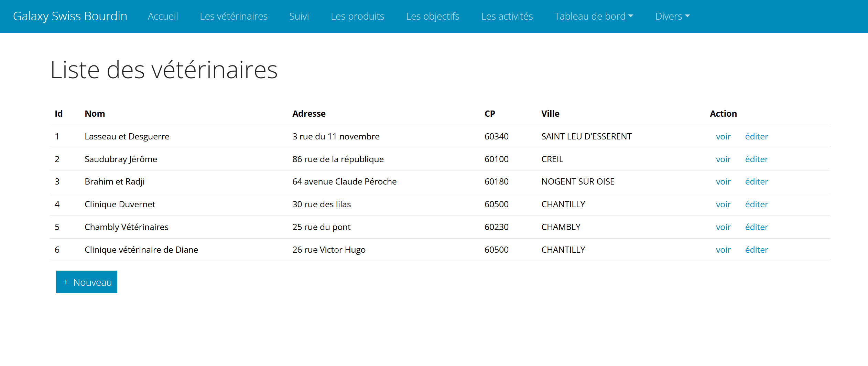Click the Galaxy Swiss Bourdin brand link
The height and width of the screenshot is (366, 868).
tap(70, 16)
